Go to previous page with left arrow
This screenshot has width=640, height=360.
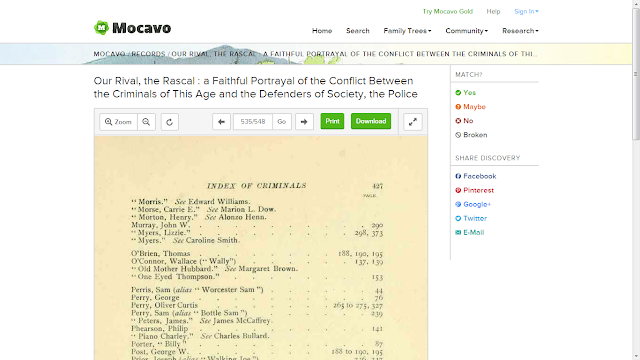click(x=221, y=122)
